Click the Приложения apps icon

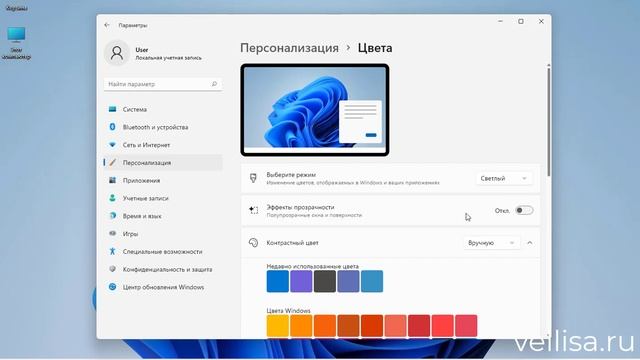[x=112, y=180]
